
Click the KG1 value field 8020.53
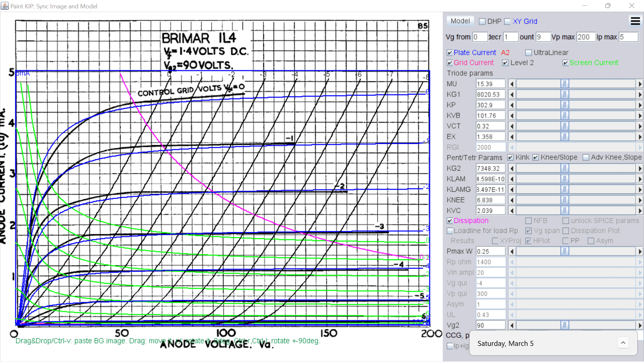pos(491,95)
